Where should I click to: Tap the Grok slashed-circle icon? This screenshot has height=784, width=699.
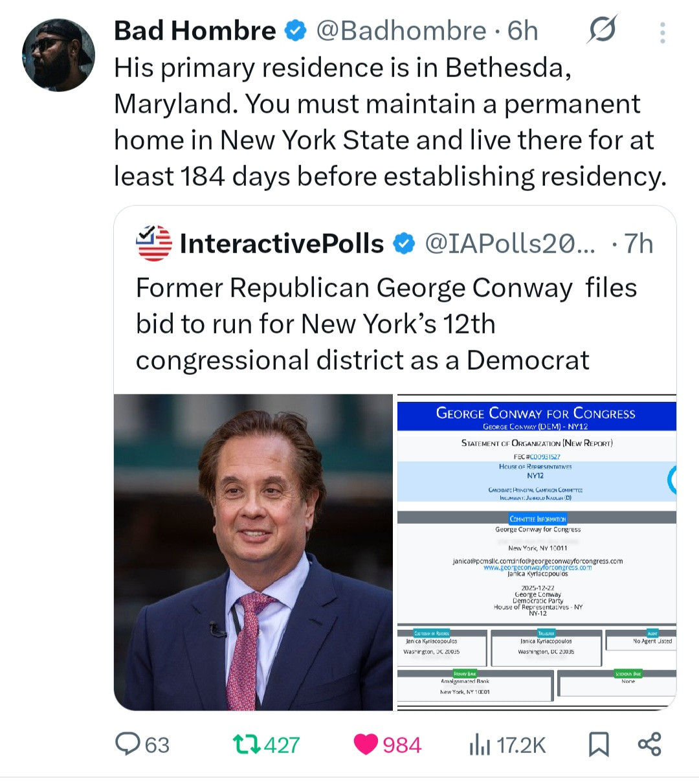coord(601,30)
